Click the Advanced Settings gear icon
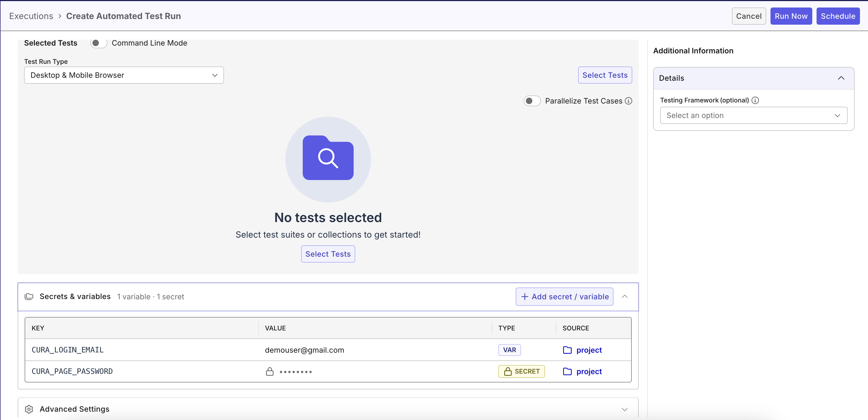The image size is (868, 420). 29,409
